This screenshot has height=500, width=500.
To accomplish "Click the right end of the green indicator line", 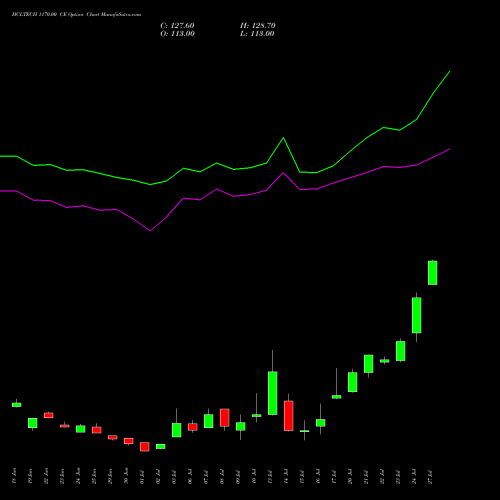I will coord(450,71).
